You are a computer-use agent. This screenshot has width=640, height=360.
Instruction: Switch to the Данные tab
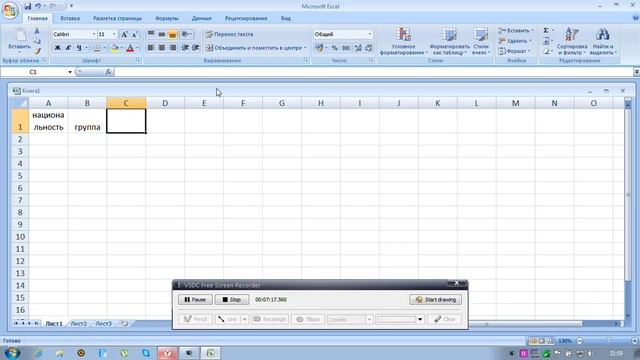pos(202,18)
